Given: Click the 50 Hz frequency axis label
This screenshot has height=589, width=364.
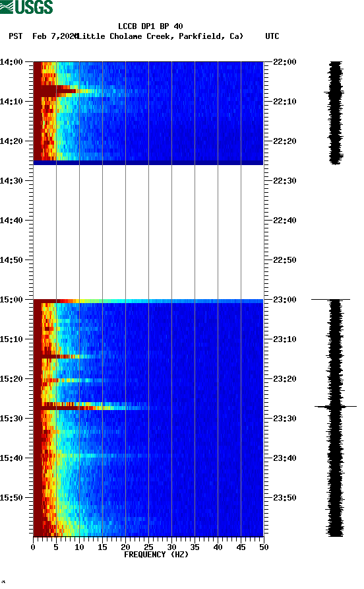Looking at the screenshot, I should click(264, 547).
